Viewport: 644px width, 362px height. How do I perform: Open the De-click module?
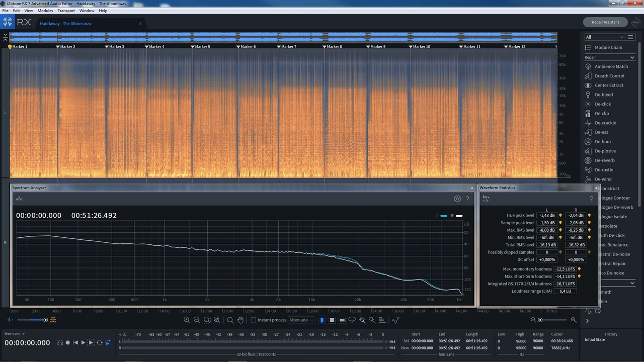tap(598, 104)
